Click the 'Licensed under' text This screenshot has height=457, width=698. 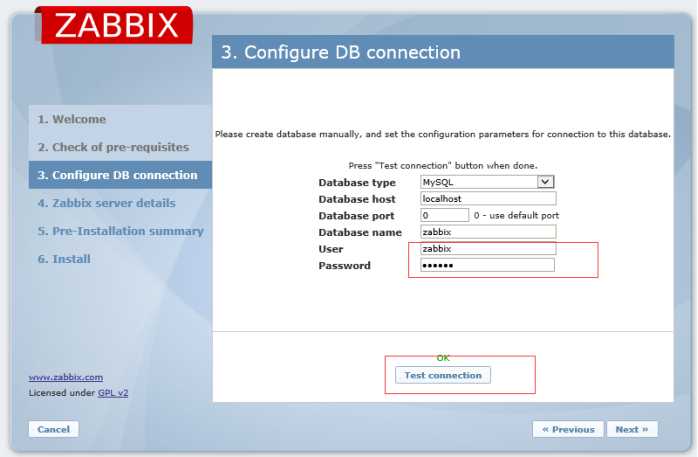coord(62,393)
